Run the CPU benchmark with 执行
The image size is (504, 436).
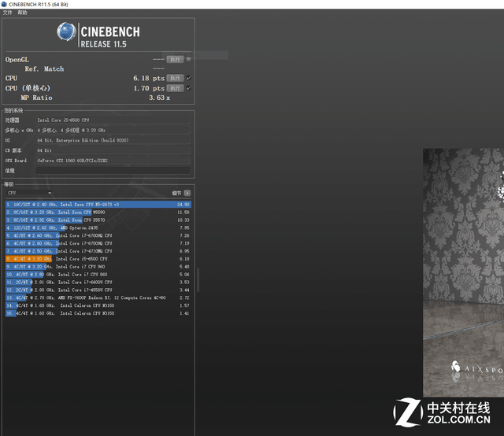click(x=175, y=78)
